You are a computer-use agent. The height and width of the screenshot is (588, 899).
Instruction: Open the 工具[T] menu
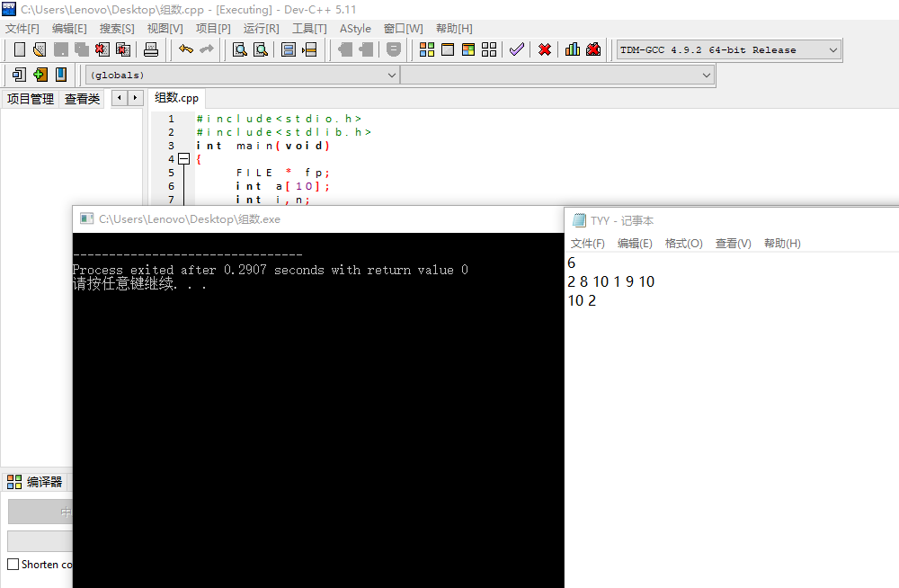click(309, 29)
